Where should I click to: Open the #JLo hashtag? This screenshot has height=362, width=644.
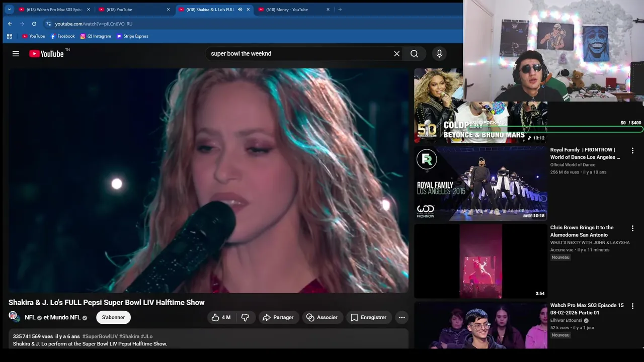[x=147, y=337]
